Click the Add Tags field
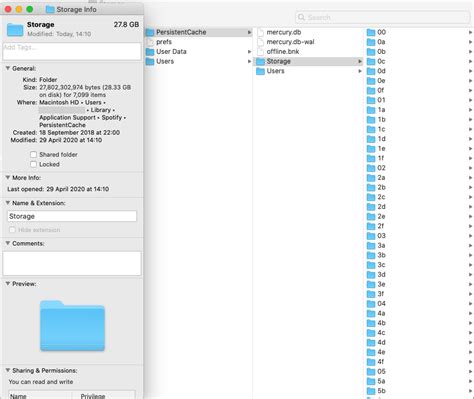Viewport: 474px width, 399px height. [72, 51]
